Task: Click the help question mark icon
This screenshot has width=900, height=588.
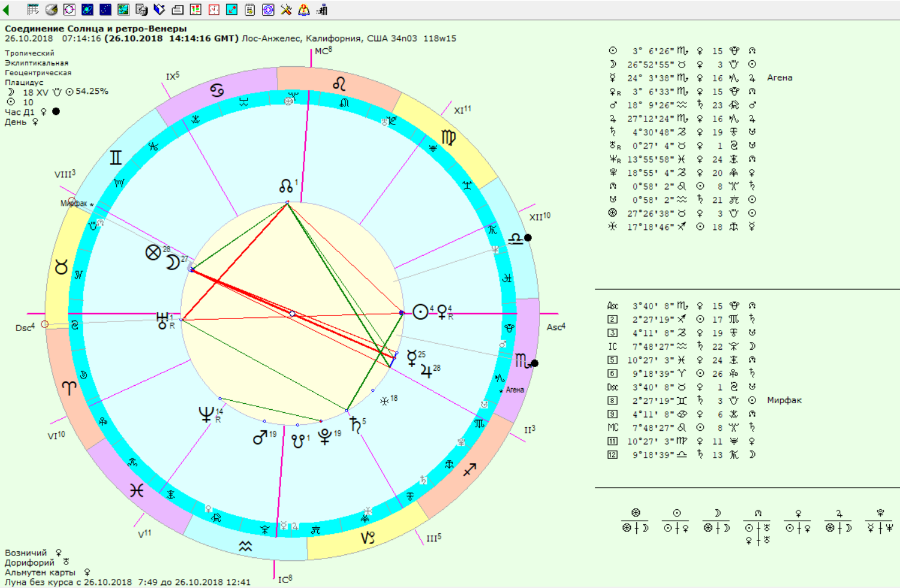Action: click(x=304, y=10)
